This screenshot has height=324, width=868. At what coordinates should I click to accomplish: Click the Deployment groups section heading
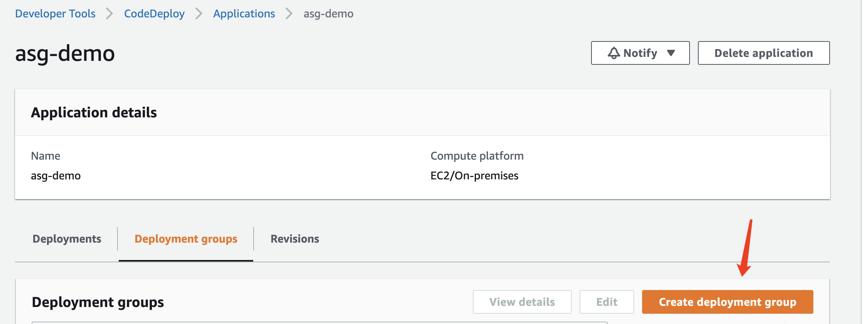[x=98, y=302]
